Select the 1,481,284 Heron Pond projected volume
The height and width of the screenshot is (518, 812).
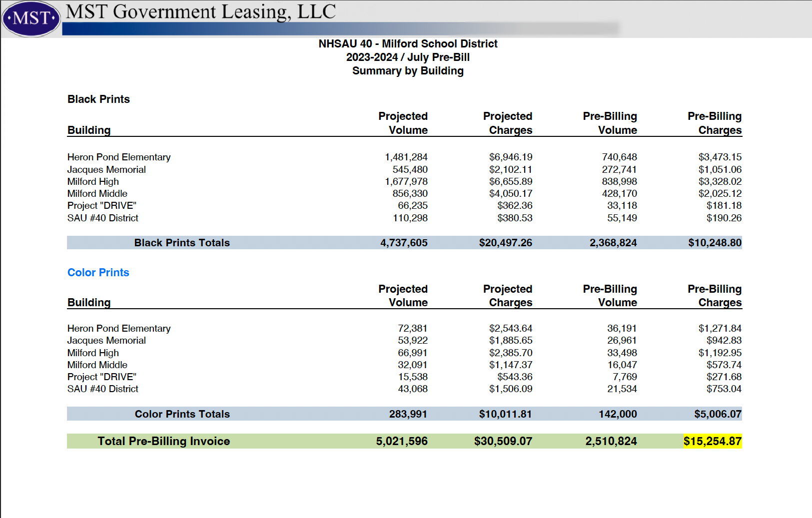[406, 157]
